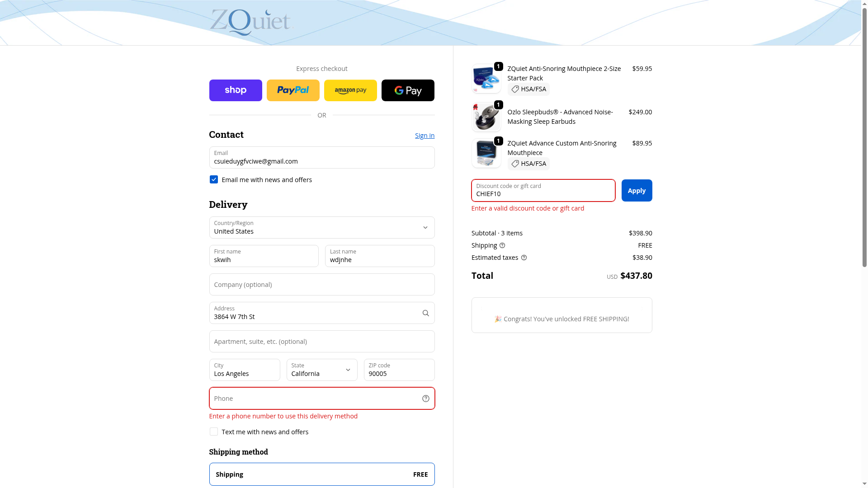
Task: Click the ZQuiet logo
Action: (x=251, y=22)
